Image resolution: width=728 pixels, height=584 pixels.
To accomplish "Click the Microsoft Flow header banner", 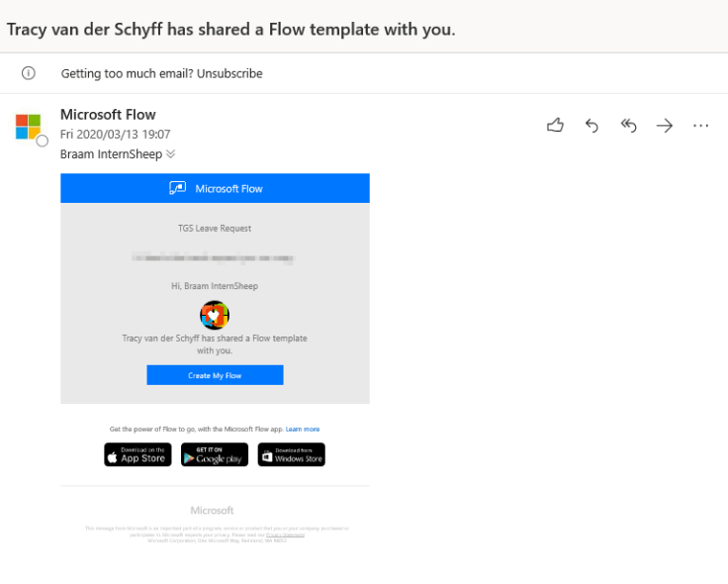I will pyautogui.click(x=215, y=188).
